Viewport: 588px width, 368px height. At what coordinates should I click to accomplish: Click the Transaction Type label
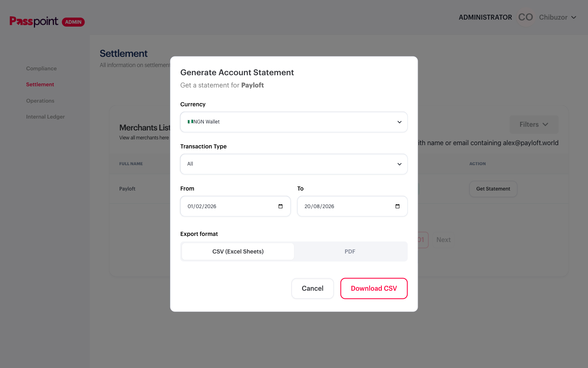click(203, 146)
